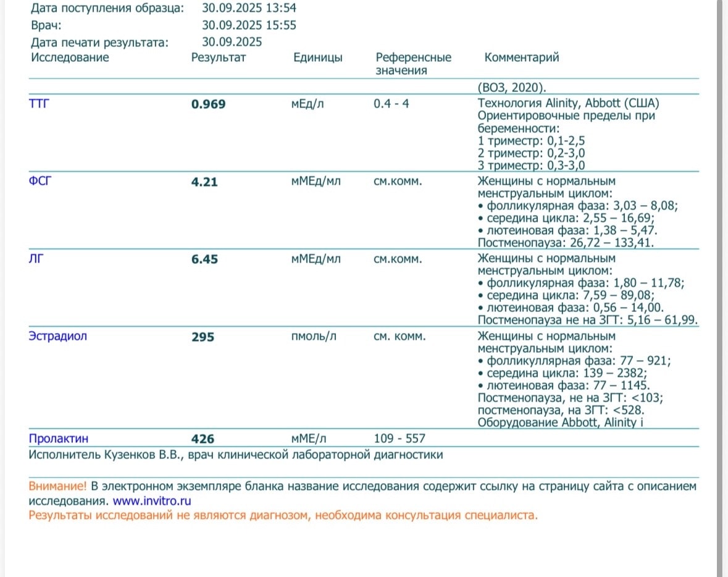728x577 pixels.
Task: Select the timestamp 30.09.2025 15:55
Action: click(249, 25)
